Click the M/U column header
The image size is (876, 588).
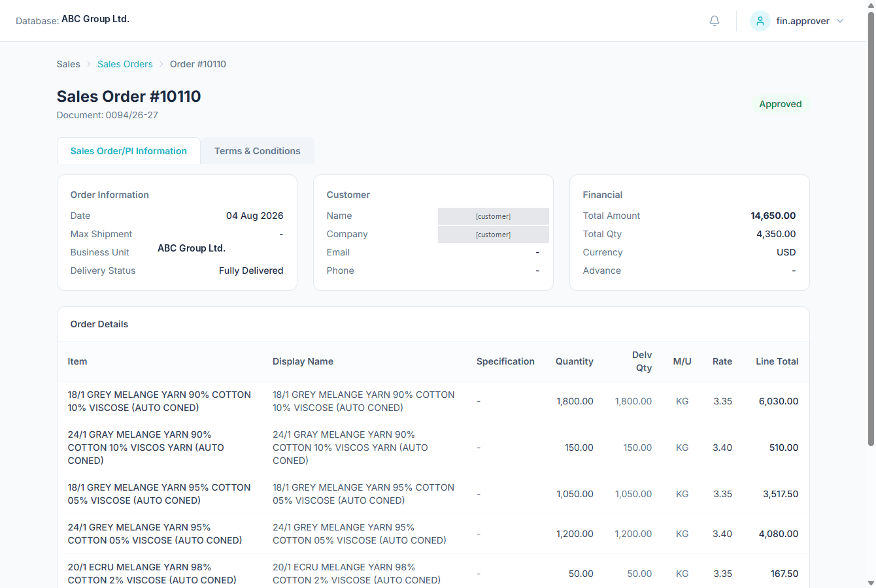coord(682,361)
